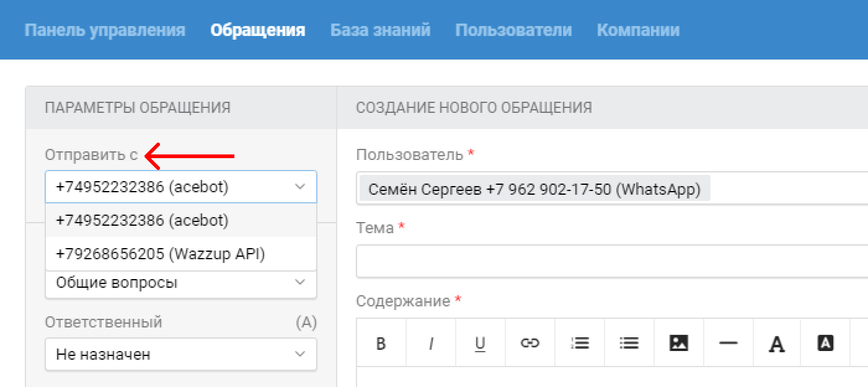Image resolution: width=868 pixels, height=387 pixels.
Task: Insert an image into content
Action: click(679, 343)
